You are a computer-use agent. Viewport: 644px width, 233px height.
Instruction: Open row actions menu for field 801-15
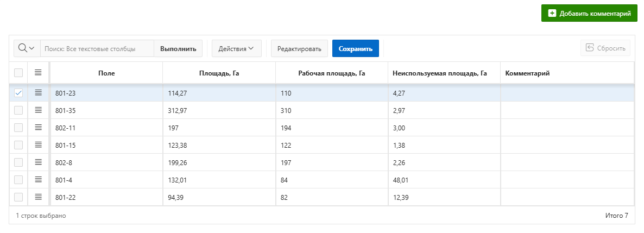click(38, 145)
